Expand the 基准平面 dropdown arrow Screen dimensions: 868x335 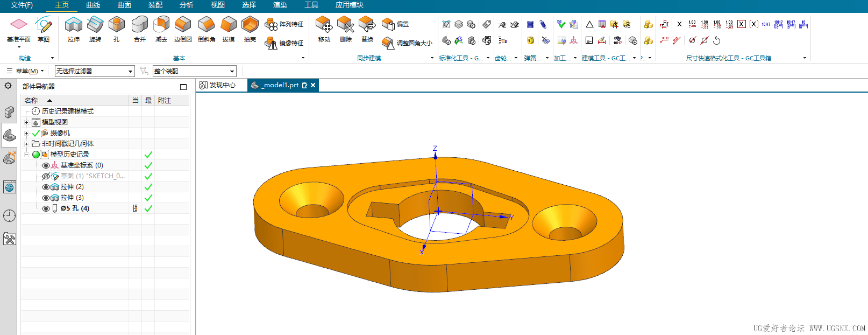click(x=19, y=47)
